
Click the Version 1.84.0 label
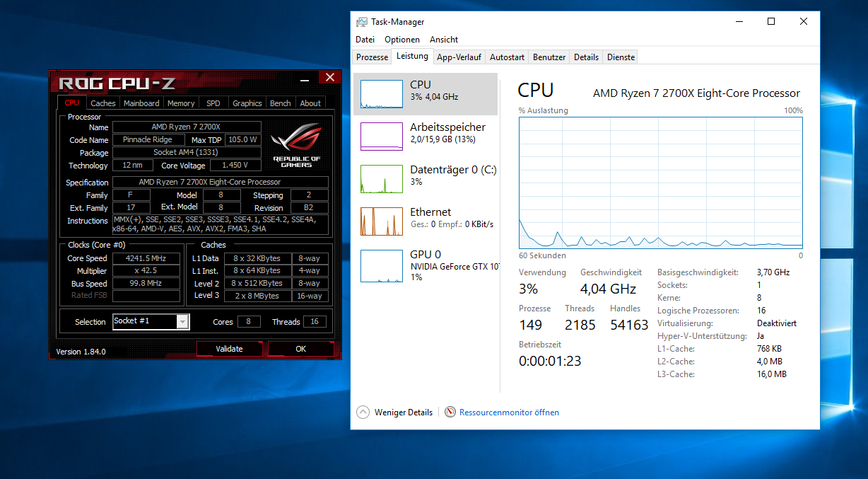point(81,352)
